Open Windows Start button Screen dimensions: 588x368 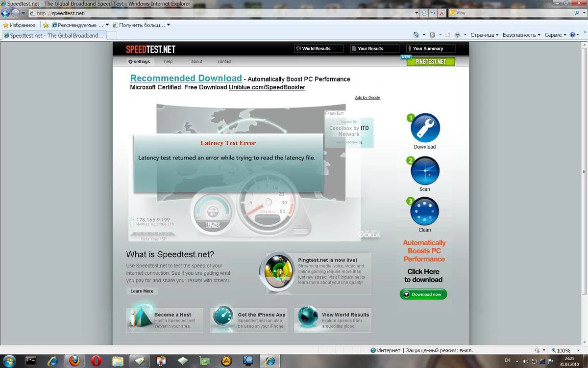(10, 361)
